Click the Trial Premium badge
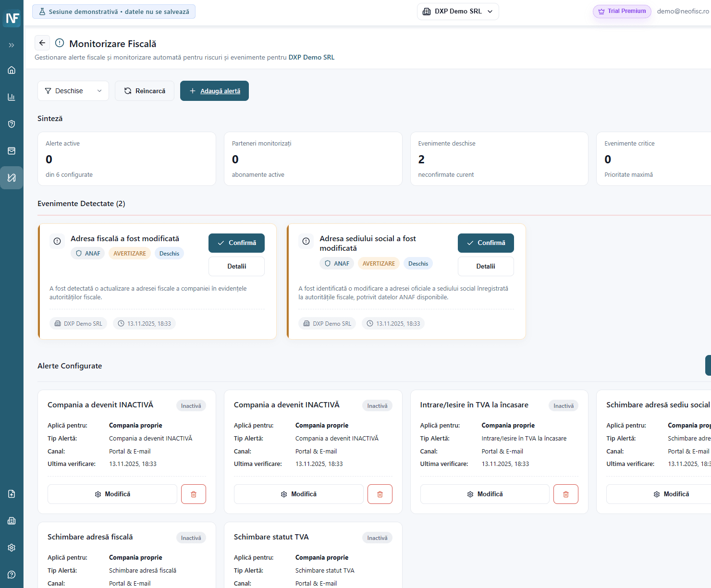Image resolution: width=711 pixels, height=588 pixels. 622,12
